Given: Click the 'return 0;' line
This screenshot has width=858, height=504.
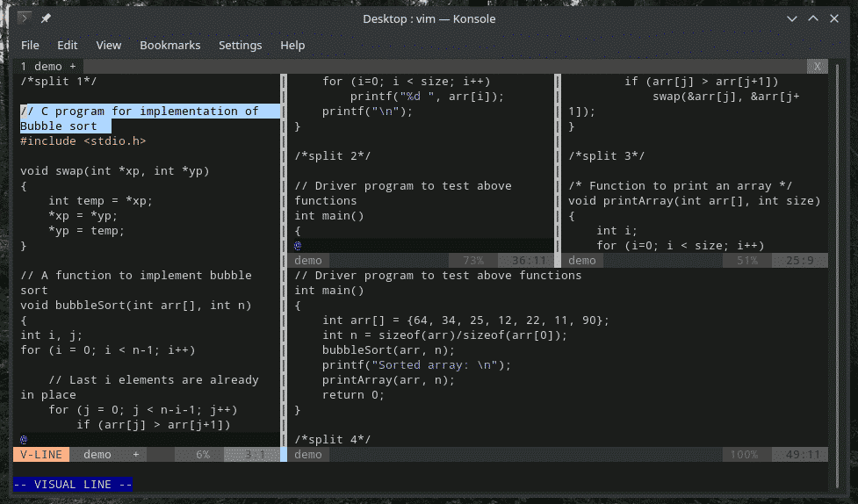Looking at the screenshot, I should (354, 394).
